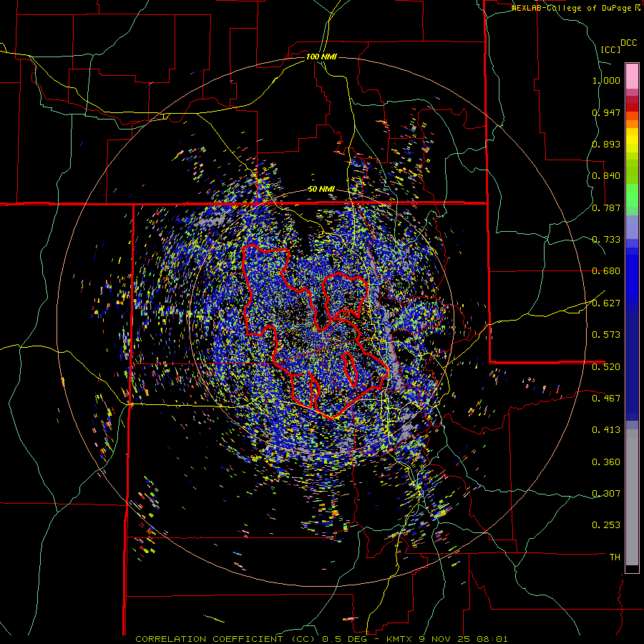Click the 1.000 scale value
644x644 pixels.
(x=606, y=80)
